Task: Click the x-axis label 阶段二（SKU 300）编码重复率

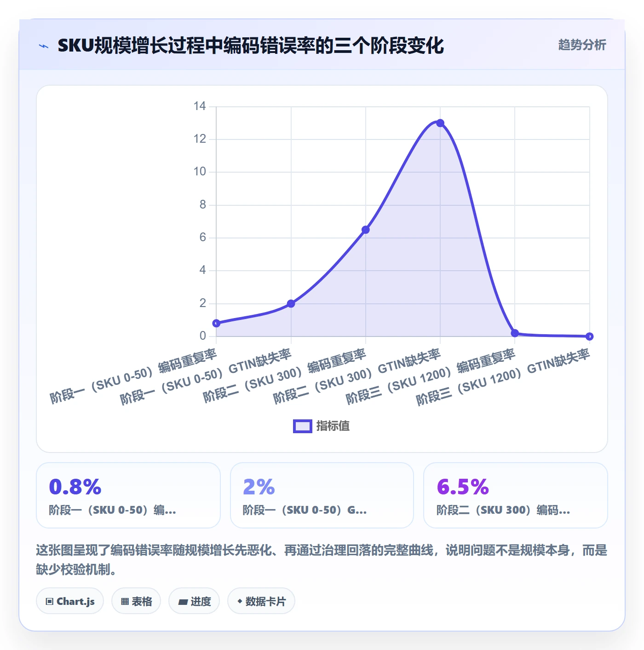Action: 285,376
